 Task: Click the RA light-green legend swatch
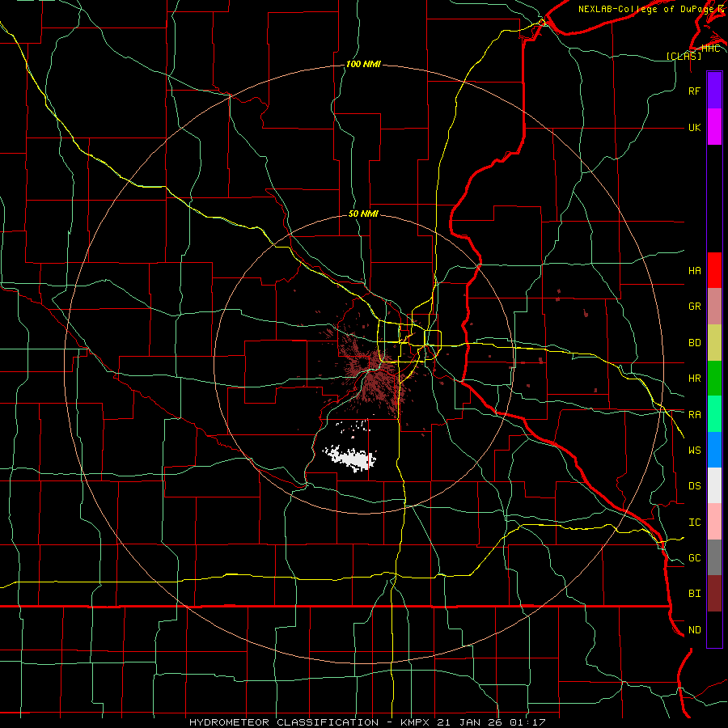tap(714, 414)
